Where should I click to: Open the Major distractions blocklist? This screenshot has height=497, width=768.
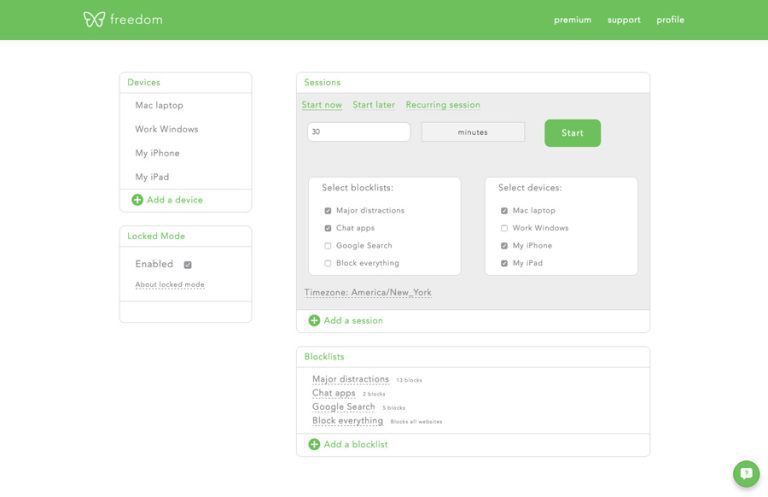click(350, 379)
